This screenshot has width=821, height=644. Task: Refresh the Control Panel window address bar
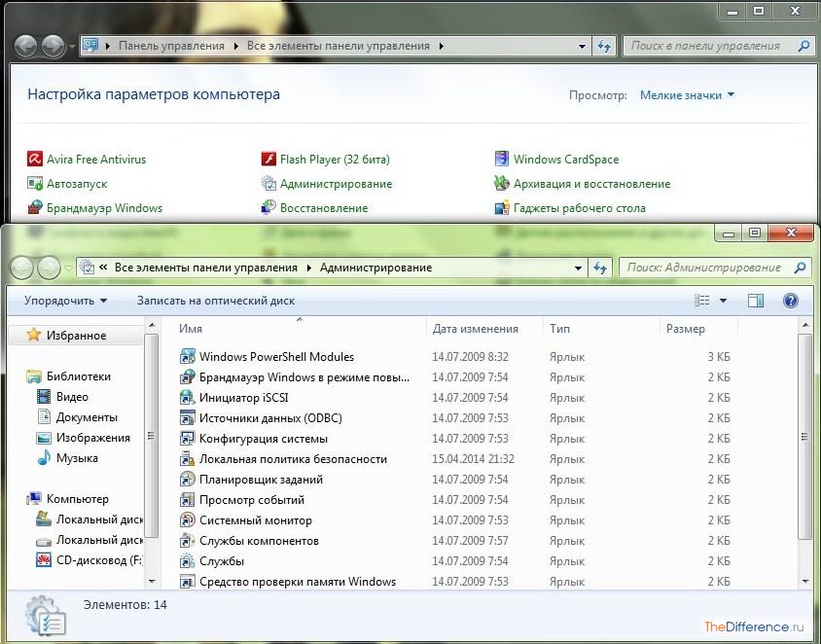(x=604, y=46)
